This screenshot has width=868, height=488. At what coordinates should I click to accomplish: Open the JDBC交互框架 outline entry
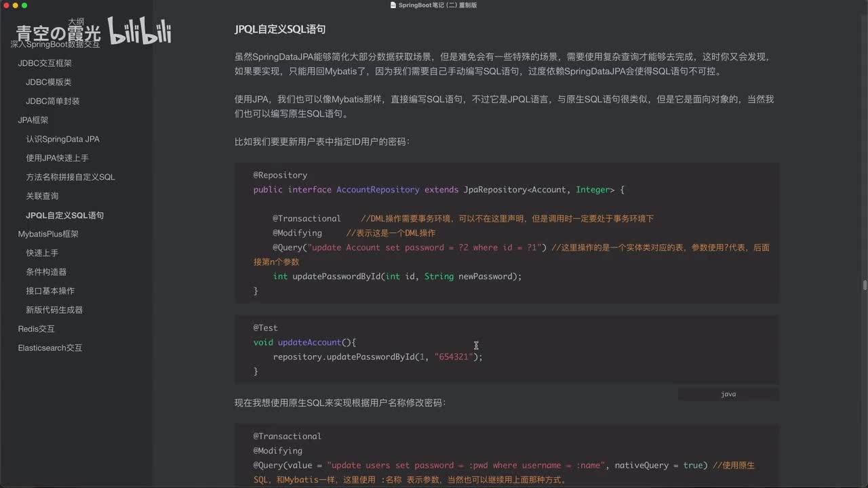(x=45, y=63)
